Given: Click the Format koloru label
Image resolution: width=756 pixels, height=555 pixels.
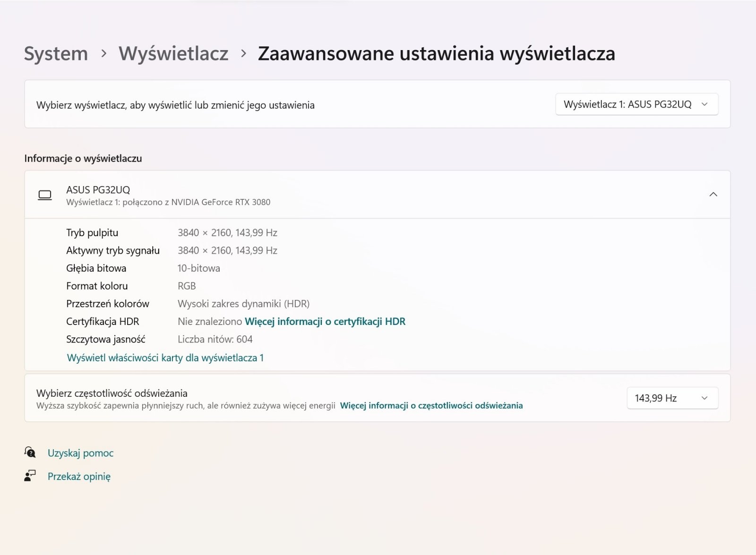Looking at the screenshot, I should pos(97,286).
